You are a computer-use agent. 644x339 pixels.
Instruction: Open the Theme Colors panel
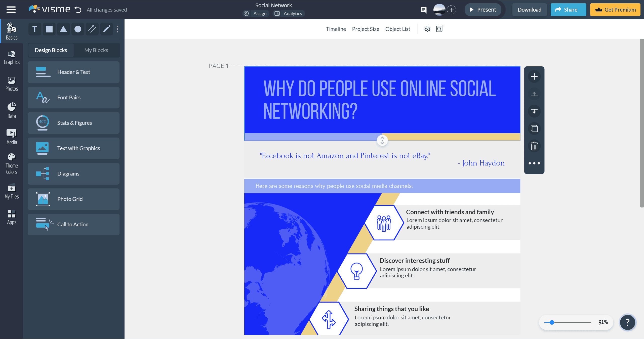coord(12,164)
